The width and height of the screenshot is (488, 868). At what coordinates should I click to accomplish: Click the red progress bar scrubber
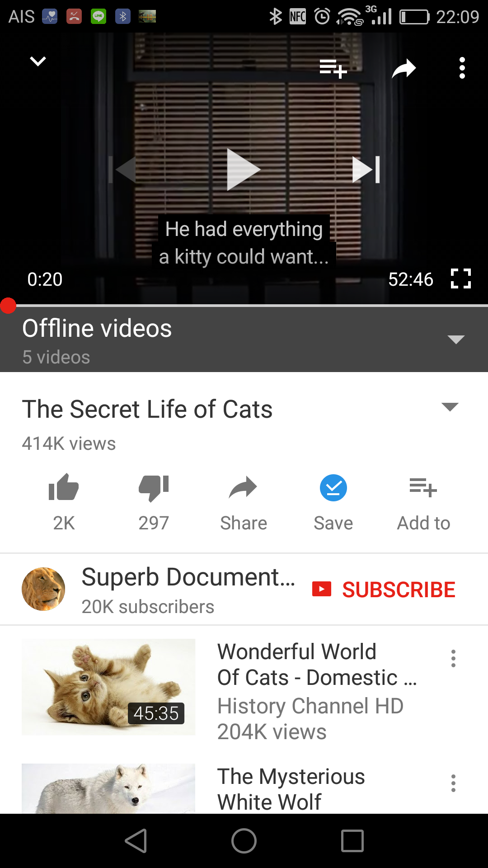coord(8,306)
